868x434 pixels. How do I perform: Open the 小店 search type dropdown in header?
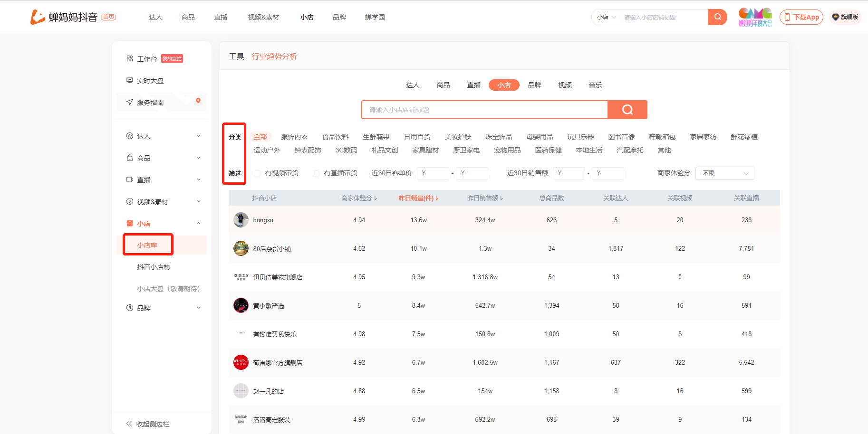[607, 17]
